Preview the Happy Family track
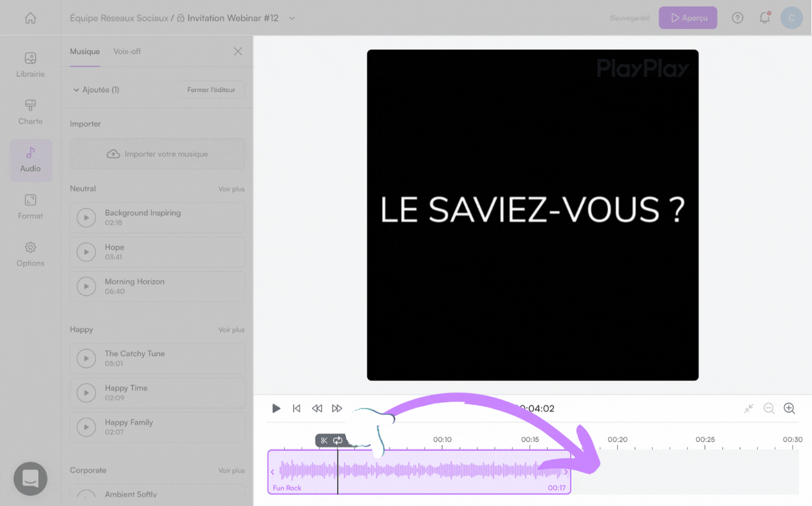Image resolution: width=812 pixels, height=506 pixels. (x=86, y=428)
